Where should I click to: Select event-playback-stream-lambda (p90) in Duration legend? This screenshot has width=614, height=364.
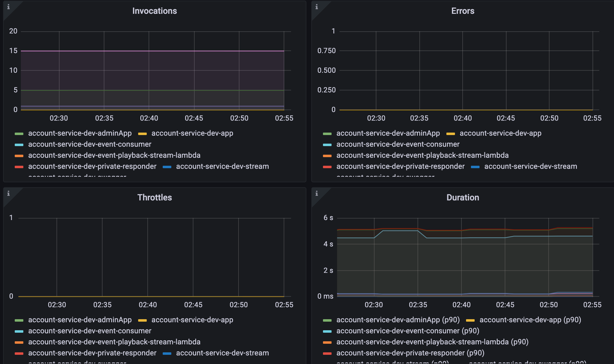pos(432,342)
